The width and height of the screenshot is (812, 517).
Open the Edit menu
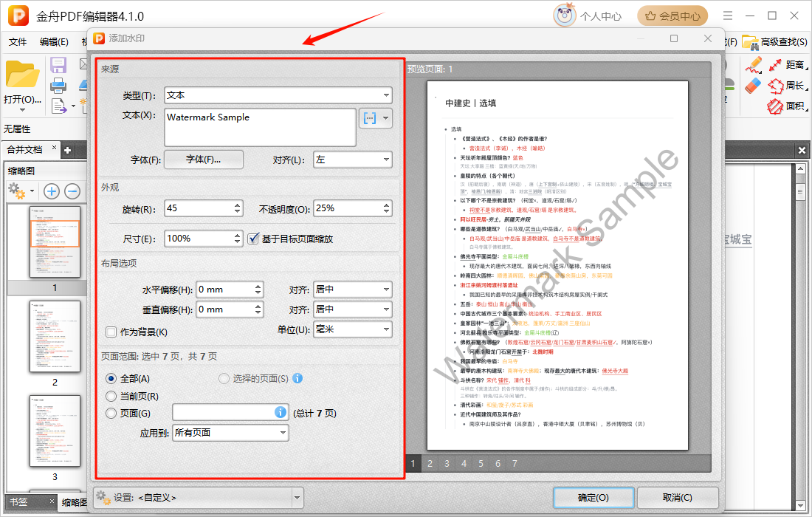[54, 42]
